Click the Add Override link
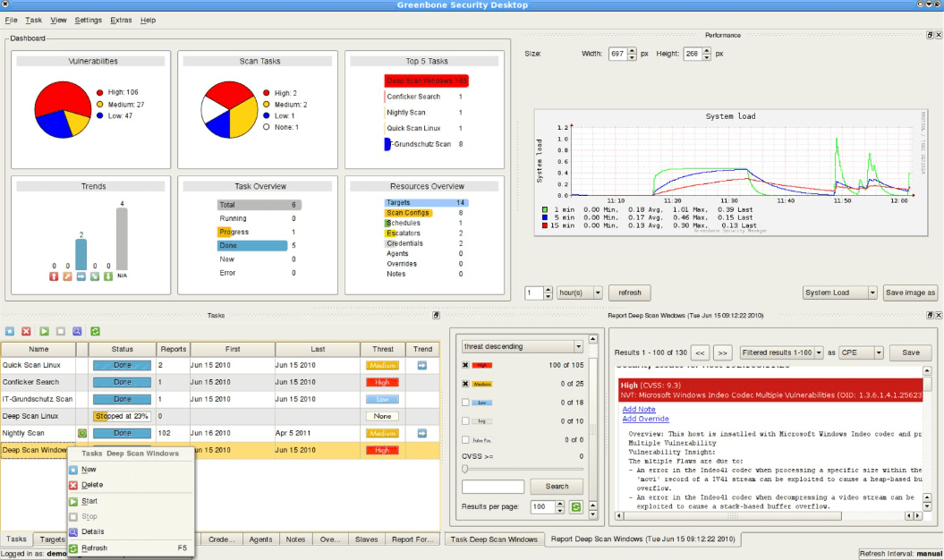The image size is (944, 560). coord(646,419)
